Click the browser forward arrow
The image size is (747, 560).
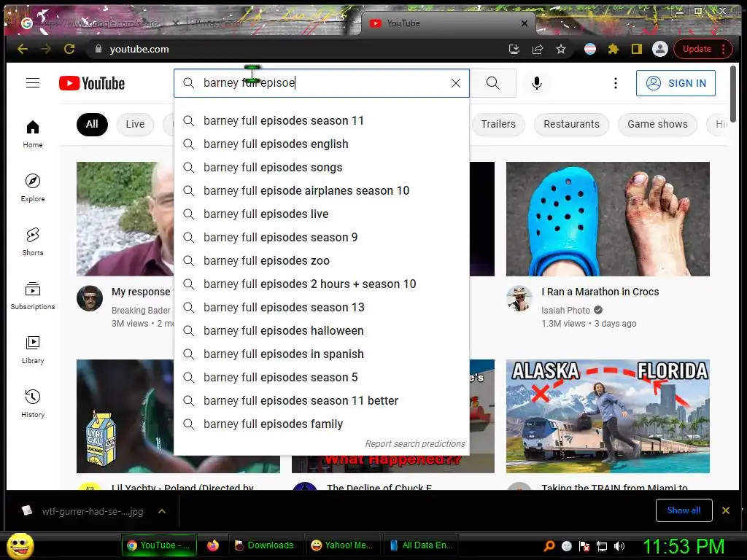pos(46,49)
